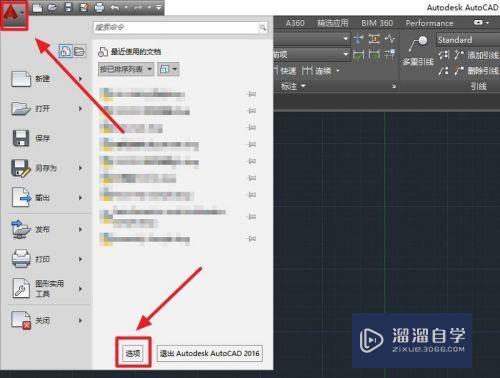Viewport: 500px width, 378px height.
Task: Click the collect leaders icon left of 删除引线
Action: point(444,71)
